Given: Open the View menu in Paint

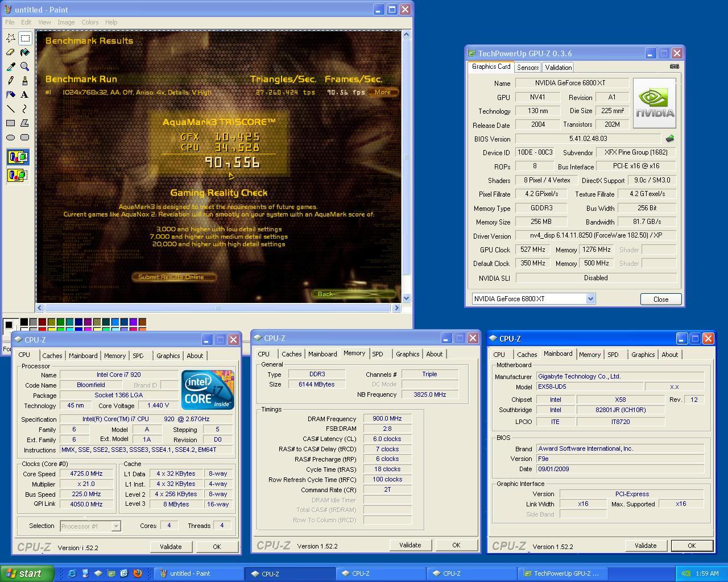Looking at the screenshot, I should [44, 22].
